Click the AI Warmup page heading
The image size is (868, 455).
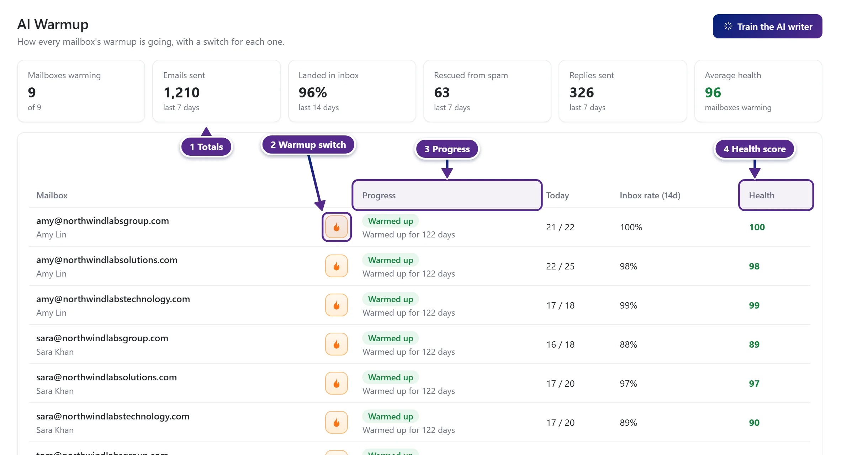coord(53,24)
